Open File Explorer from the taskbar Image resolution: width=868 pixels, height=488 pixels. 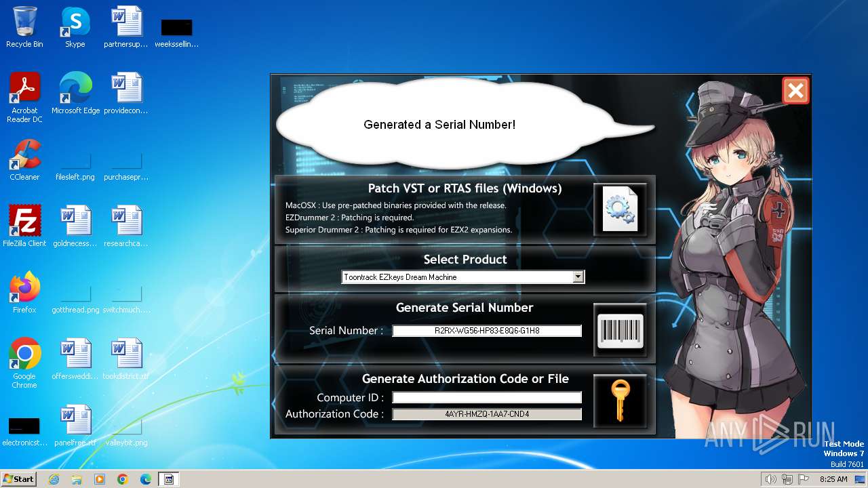coord(77,479)
